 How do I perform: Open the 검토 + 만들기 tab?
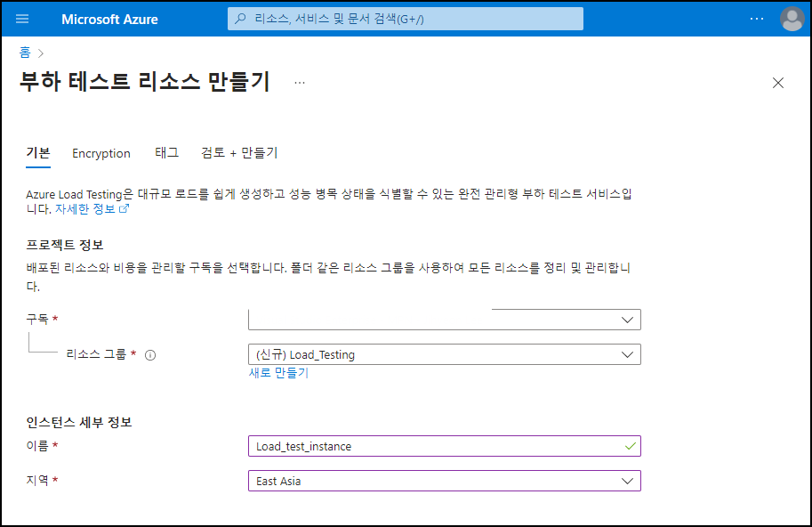click(239, 153)
